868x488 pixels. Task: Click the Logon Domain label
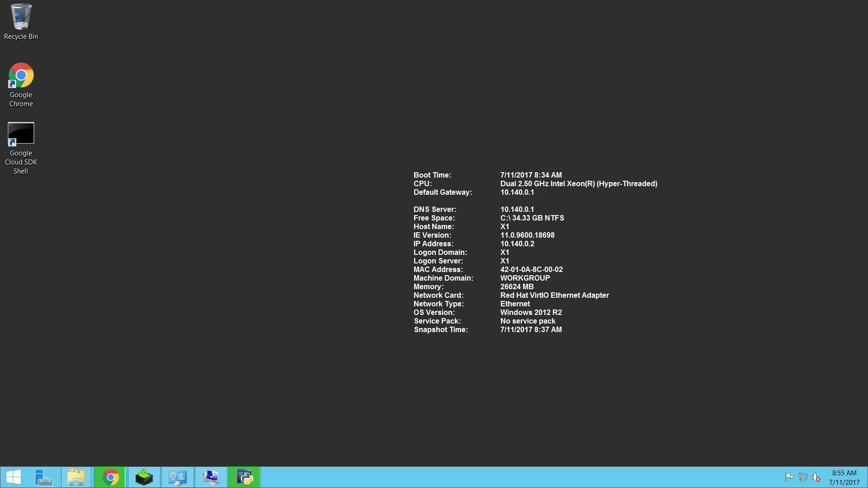440,253
